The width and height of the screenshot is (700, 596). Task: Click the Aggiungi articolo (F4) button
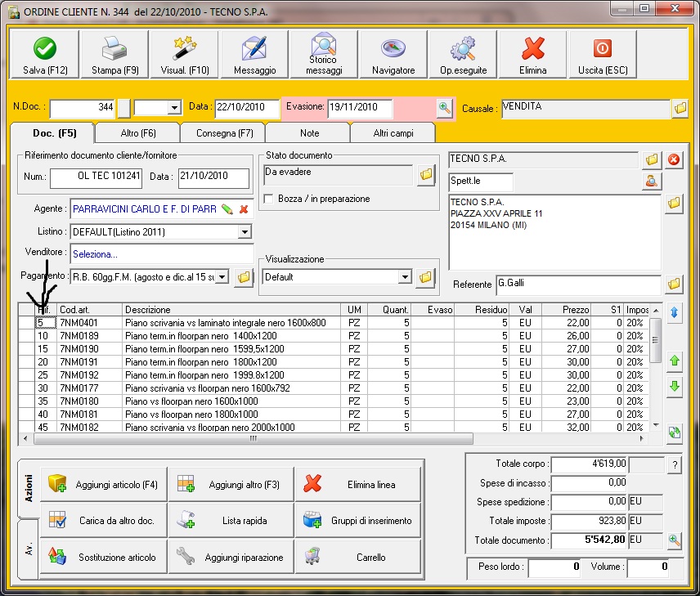[x=103, y=485]
